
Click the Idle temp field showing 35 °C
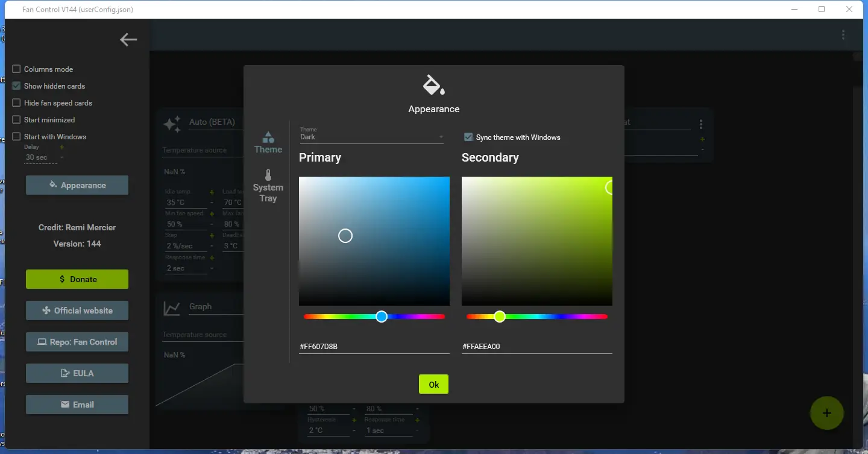[x=186, y=203]
